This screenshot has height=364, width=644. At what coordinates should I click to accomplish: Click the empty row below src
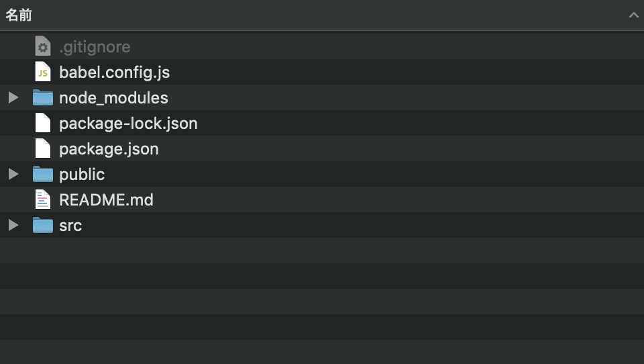pyautogui.click(x=322, y=251)
